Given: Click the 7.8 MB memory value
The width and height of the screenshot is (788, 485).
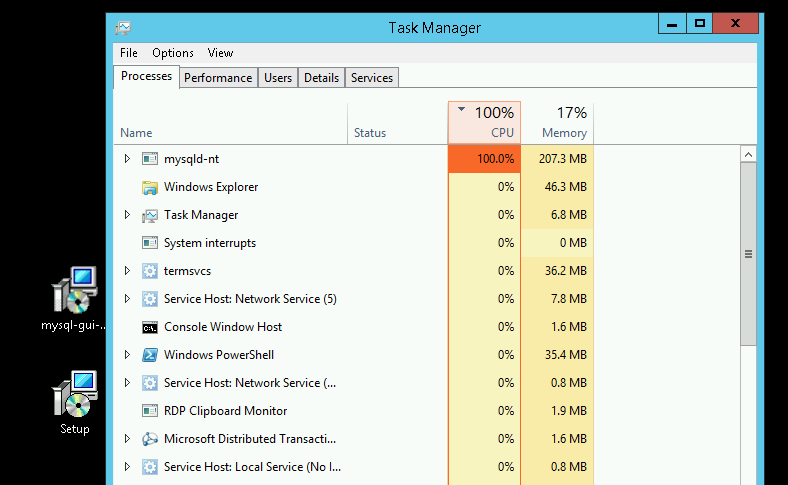Looking at the screenshot, I should tap(568, 299).
